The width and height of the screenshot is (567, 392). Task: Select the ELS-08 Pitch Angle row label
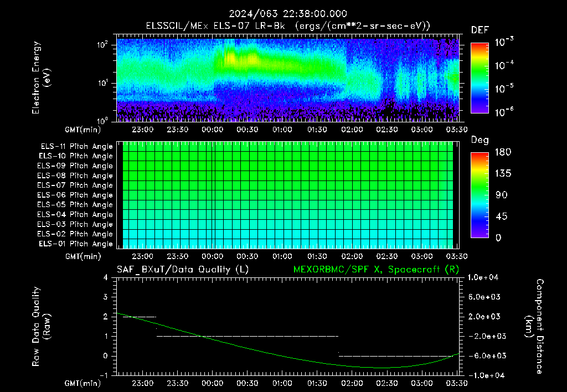75,176
